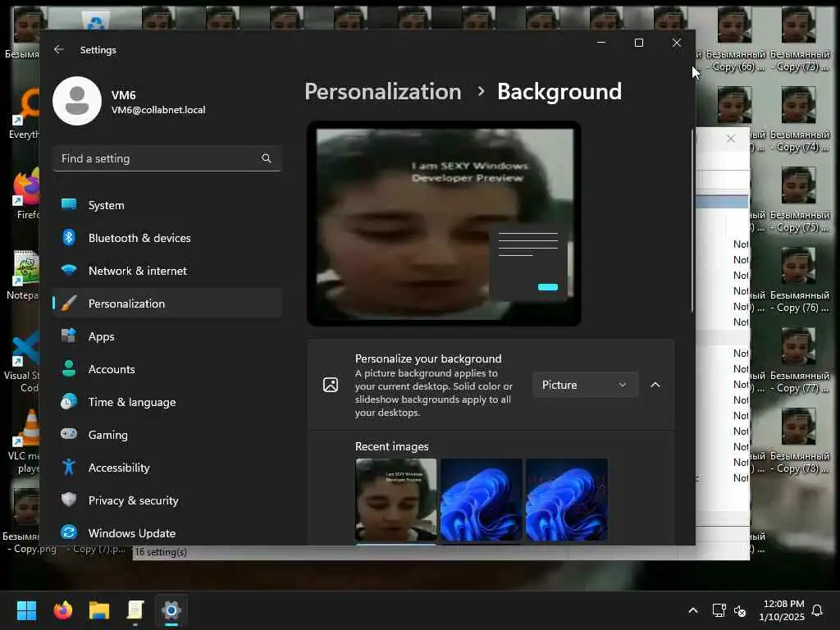Focus the Find a setting search box

167,158
